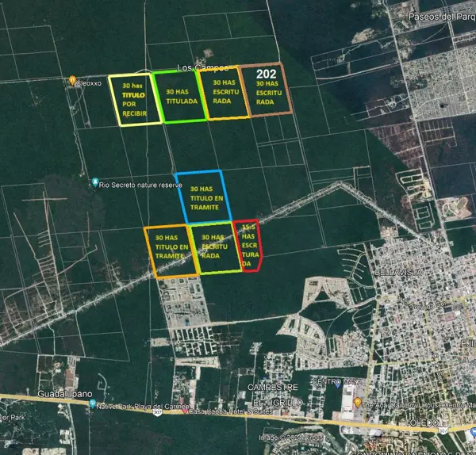Select the blue Centro Maya map marker
Screen dimensions: 476x455
tap(338, 385)
